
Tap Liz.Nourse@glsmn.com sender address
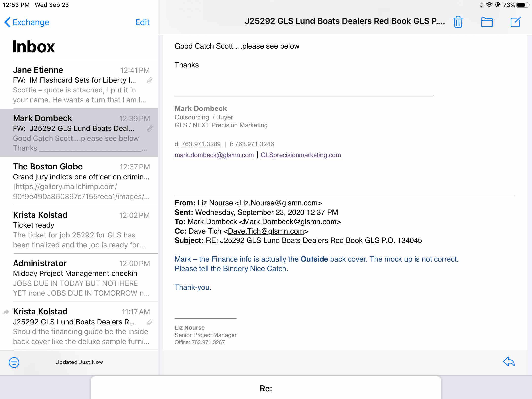(278, 203)
